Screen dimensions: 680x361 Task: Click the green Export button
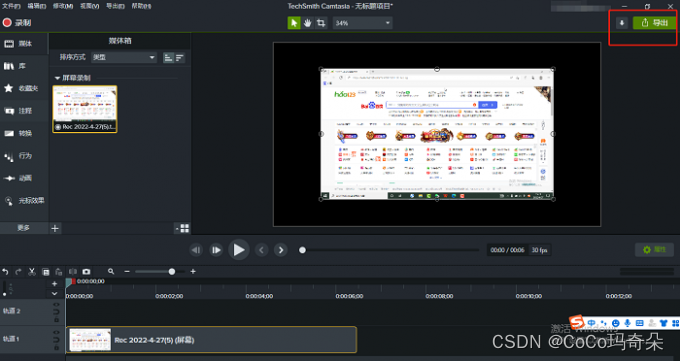click(x=654, y=23)
